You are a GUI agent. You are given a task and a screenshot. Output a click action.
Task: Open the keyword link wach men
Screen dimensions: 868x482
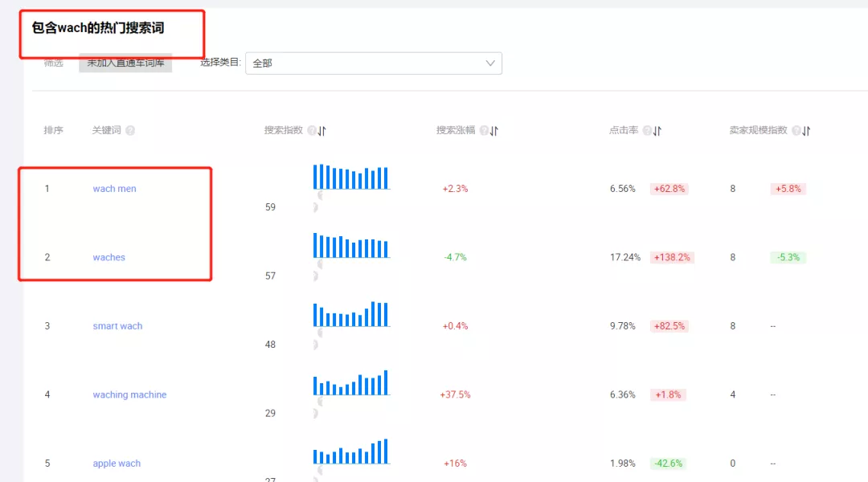[113, 188]
